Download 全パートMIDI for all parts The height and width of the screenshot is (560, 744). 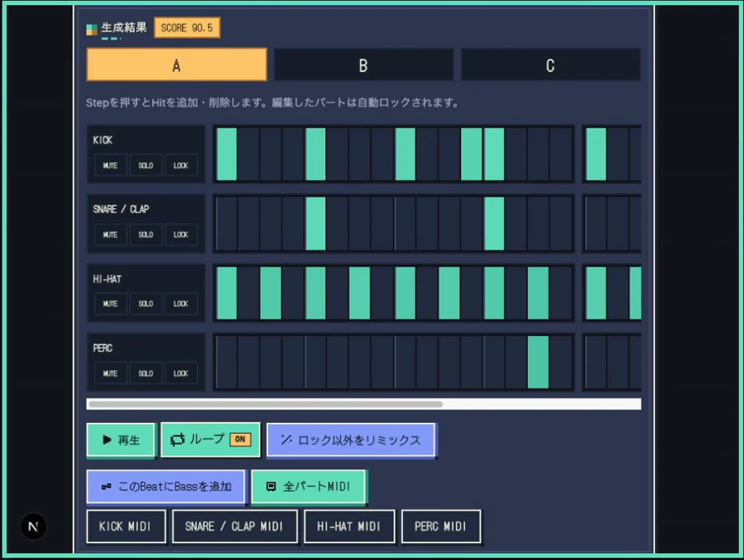point(309,486)
